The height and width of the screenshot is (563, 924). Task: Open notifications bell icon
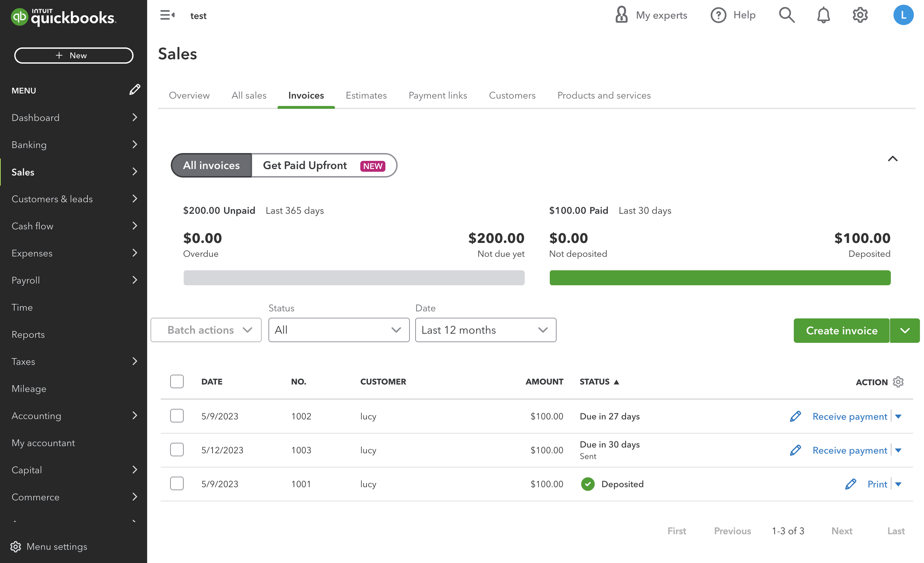click(x=823, y=15)
